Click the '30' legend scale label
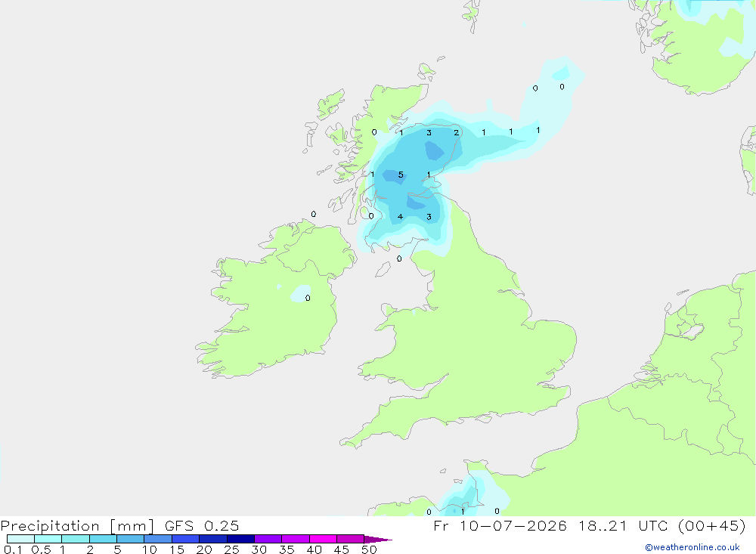 259,549
